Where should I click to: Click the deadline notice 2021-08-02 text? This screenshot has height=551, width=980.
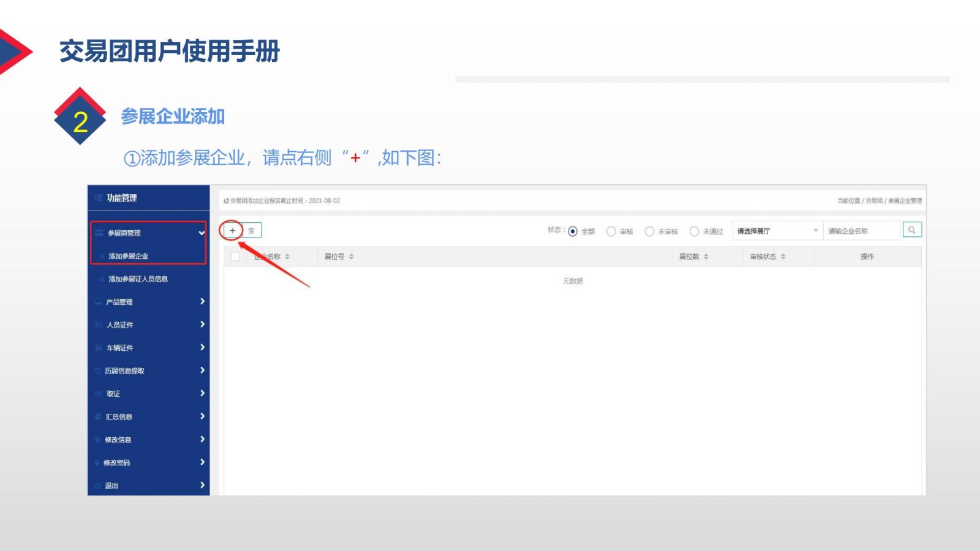pos(282,201)
